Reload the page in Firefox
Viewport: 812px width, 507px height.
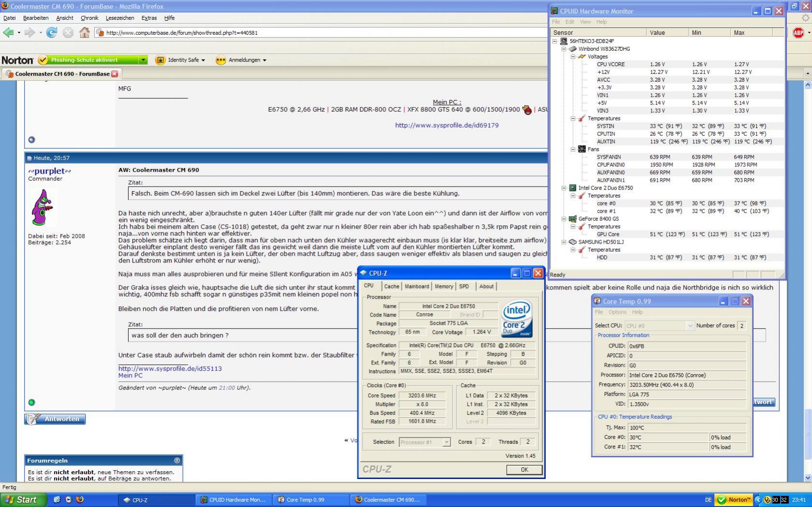click(52, 32)
